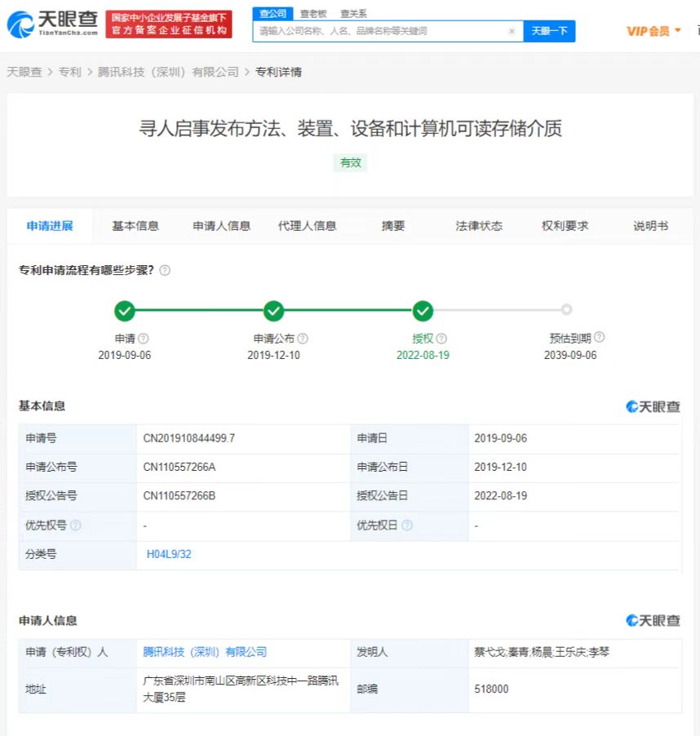Open the 法律状态 tab
Image resolution: width=700 pixels, height=736 pixels.
[479, 226]
